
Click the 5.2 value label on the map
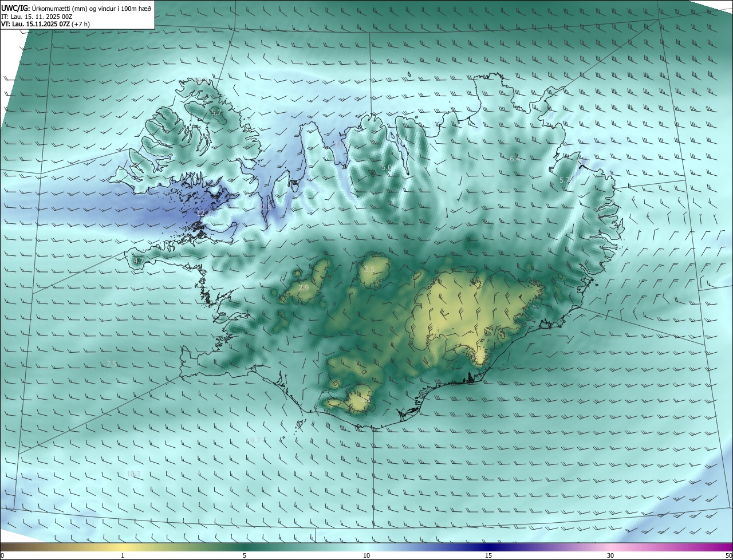[x=564, y=180]
